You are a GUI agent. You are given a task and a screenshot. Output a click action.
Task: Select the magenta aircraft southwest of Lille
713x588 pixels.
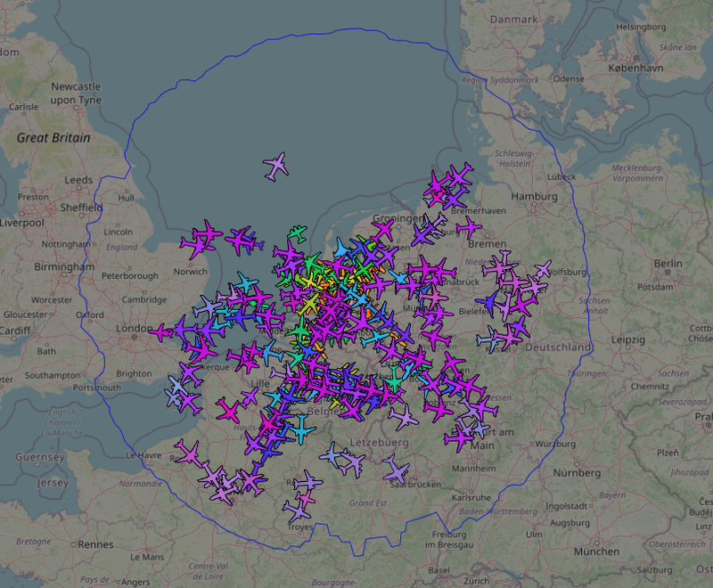pyautogui.click(x=227, y=410)
